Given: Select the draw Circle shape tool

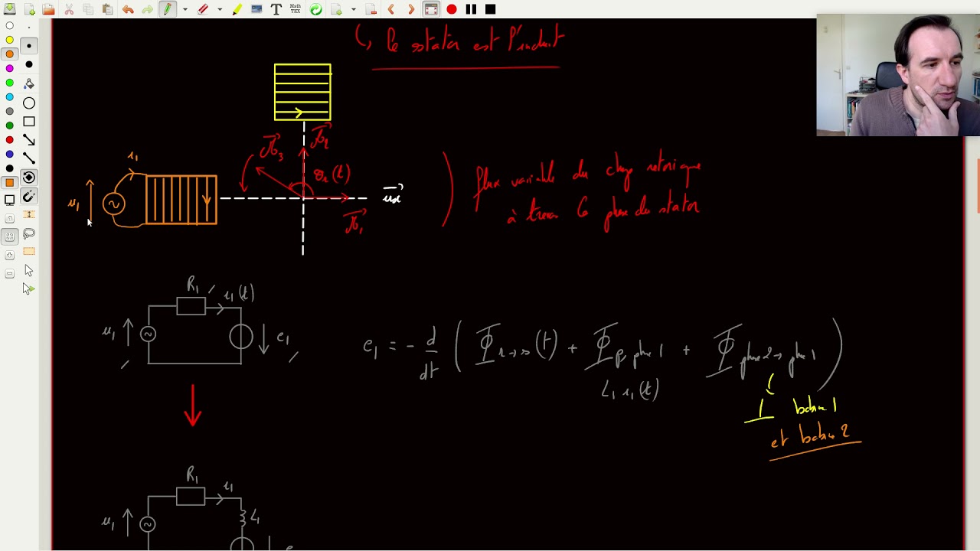Looking at the screenshot, I should point(28,103).
